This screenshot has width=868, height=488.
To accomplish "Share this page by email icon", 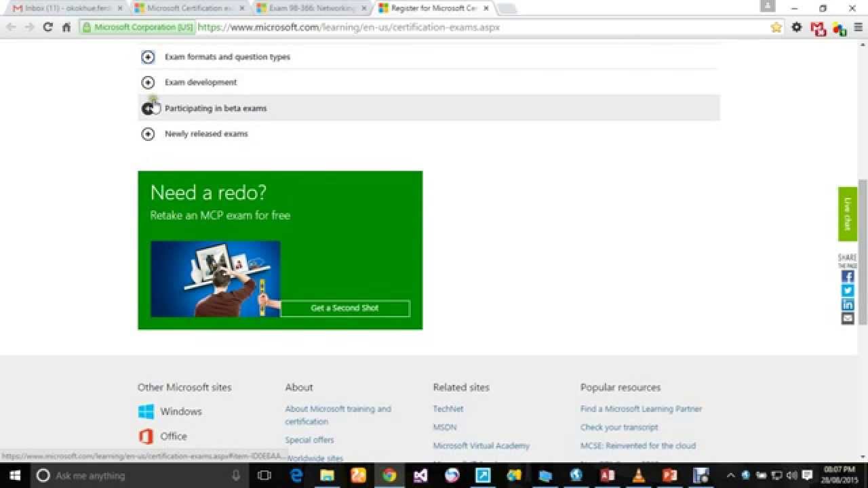I will pos(848,318).
